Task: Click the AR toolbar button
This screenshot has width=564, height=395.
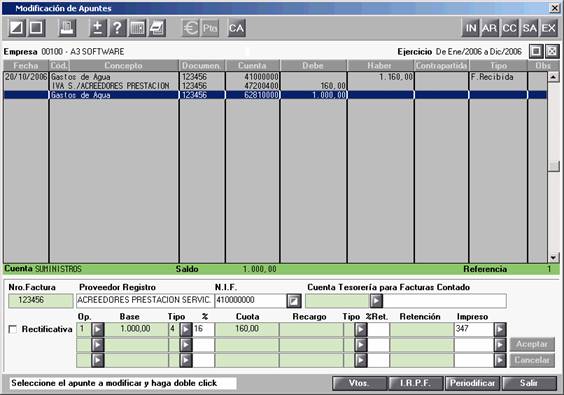Action: 490,28
